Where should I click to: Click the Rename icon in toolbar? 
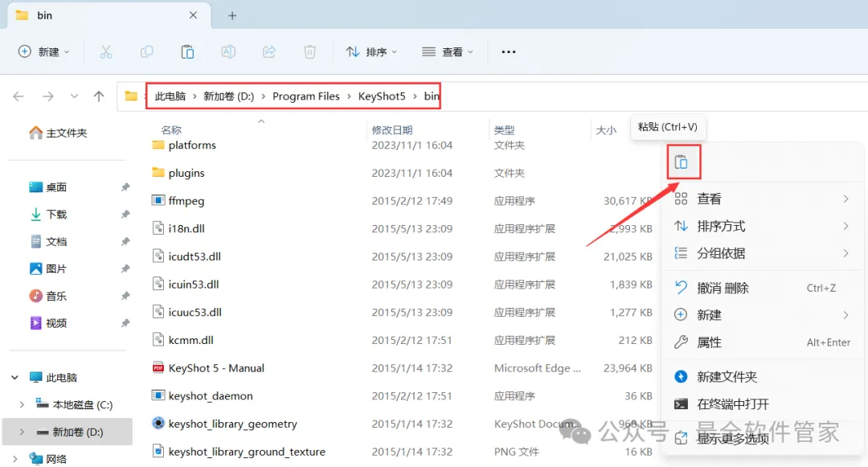(228, 52)
